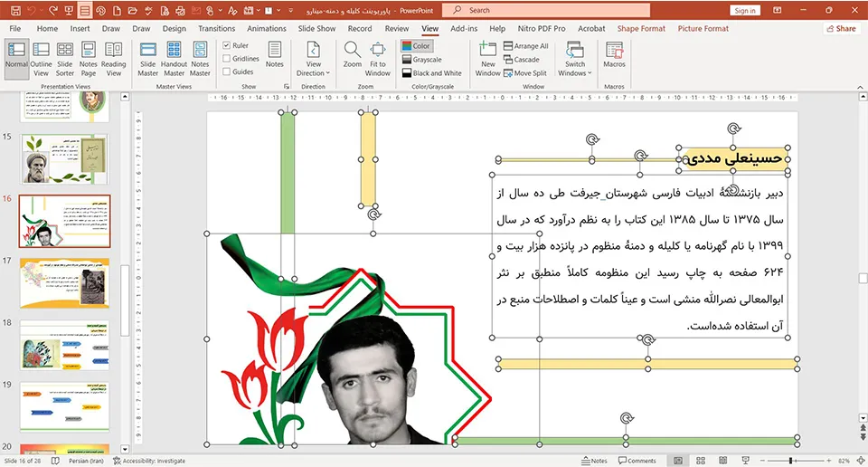Click Accessibility: Investigate in status bar

click(149, 461)
